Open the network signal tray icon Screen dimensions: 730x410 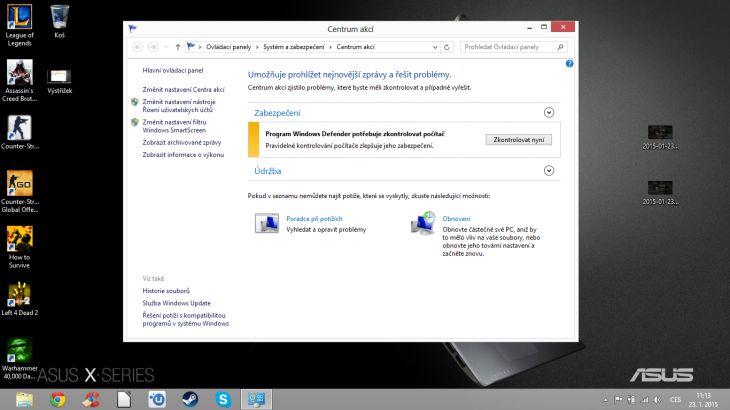click(x=645, y=400)
